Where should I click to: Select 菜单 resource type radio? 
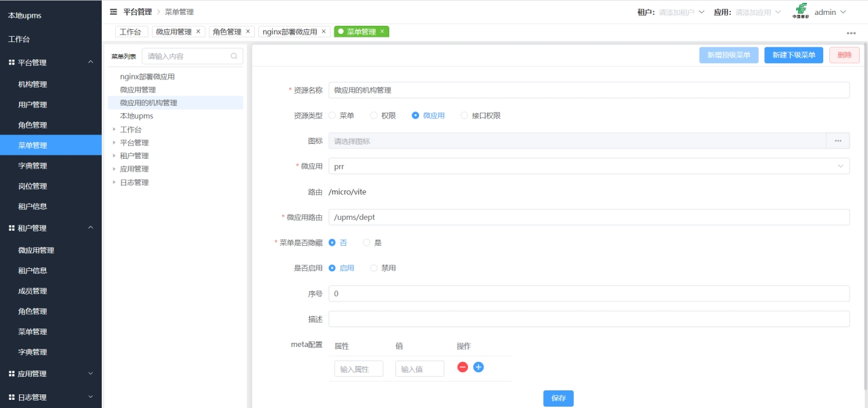(x=332, y=115)
